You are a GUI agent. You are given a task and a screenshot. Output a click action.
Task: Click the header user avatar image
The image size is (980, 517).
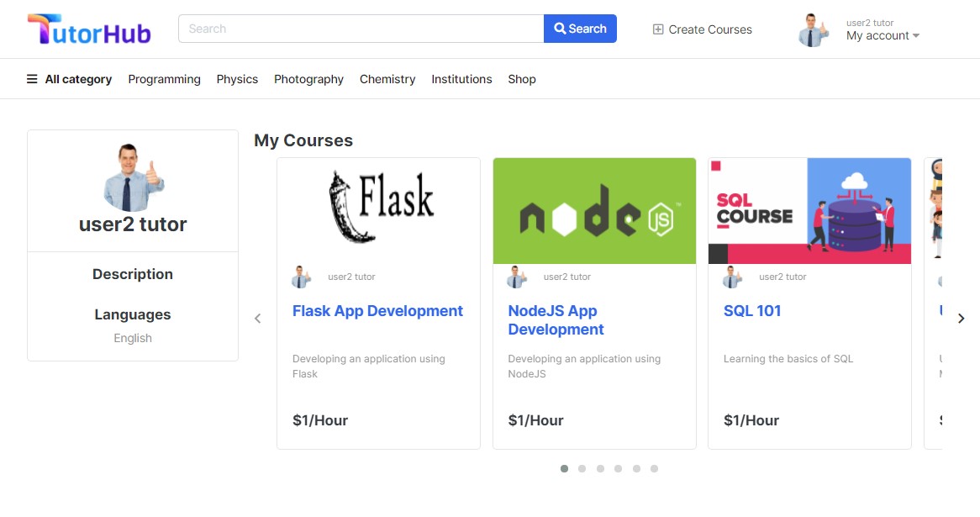[813, 30]
